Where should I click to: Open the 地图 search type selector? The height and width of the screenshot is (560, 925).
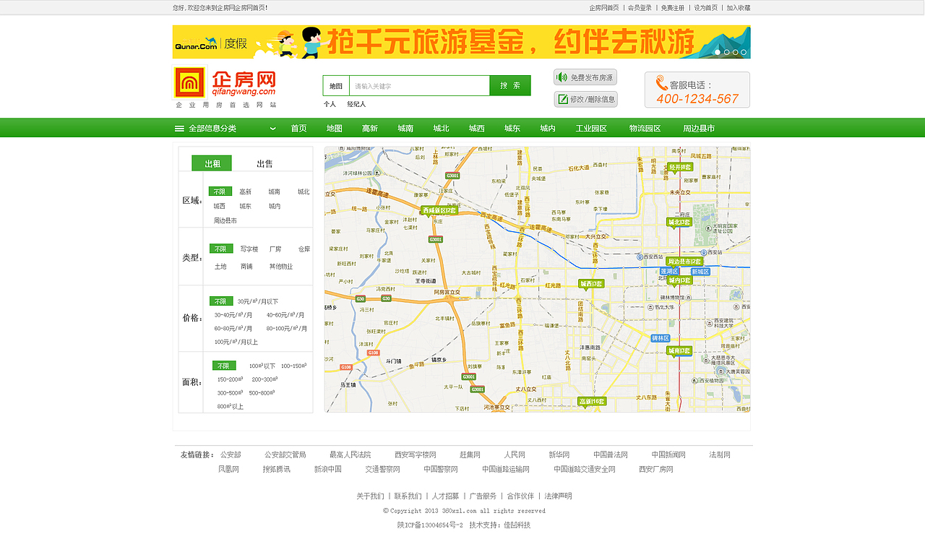coord(336,86)
